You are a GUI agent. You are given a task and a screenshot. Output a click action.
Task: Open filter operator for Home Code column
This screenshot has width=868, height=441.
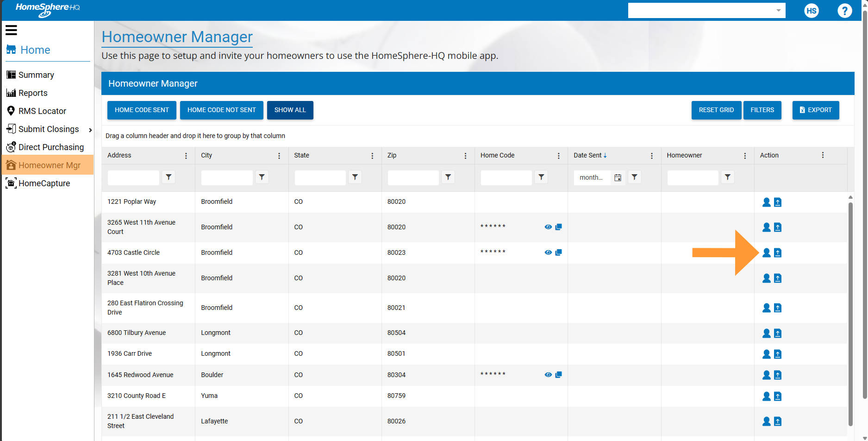541,177
